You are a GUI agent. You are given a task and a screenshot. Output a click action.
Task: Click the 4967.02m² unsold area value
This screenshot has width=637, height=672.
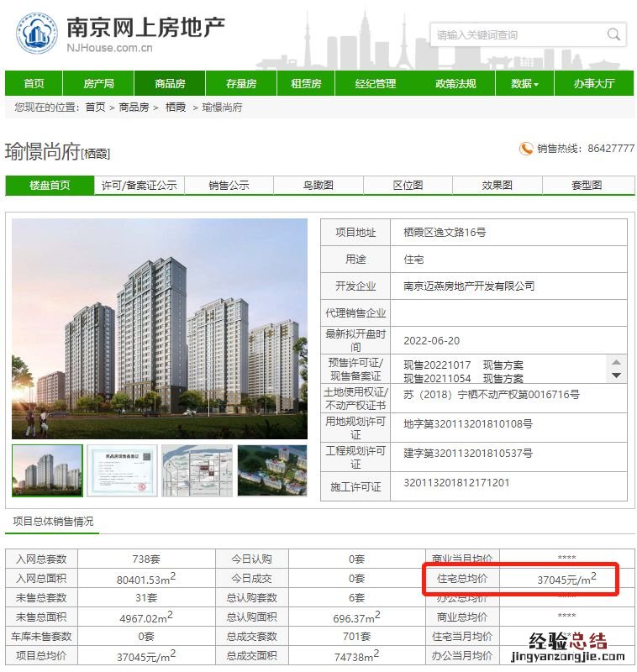(146, 617)
